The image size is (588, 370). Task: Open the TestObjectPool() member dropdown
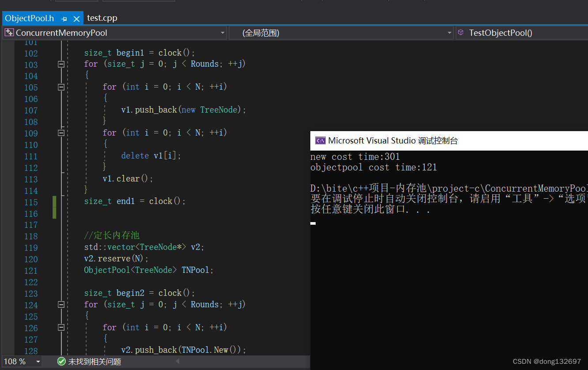[x=522, y=33]
